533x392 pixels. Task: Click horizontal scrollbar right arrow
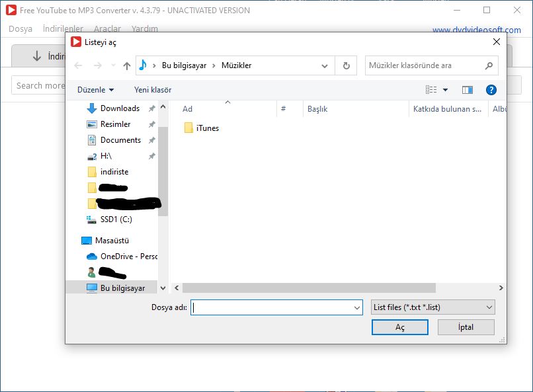point(501,288)
